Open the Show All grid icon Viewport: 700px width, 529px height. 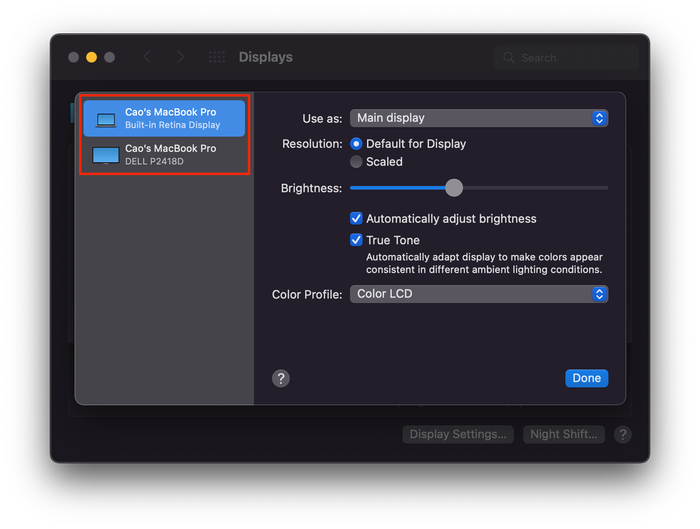[x=217, y=57]
